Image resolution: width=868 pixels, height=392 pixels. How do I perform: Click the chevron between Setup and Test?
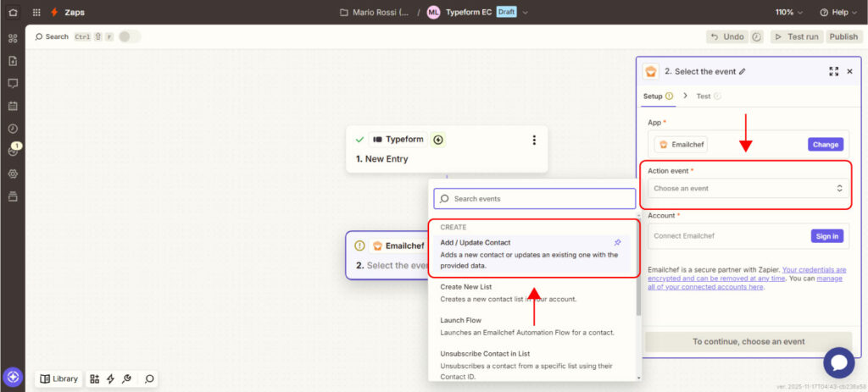point(685,96)
